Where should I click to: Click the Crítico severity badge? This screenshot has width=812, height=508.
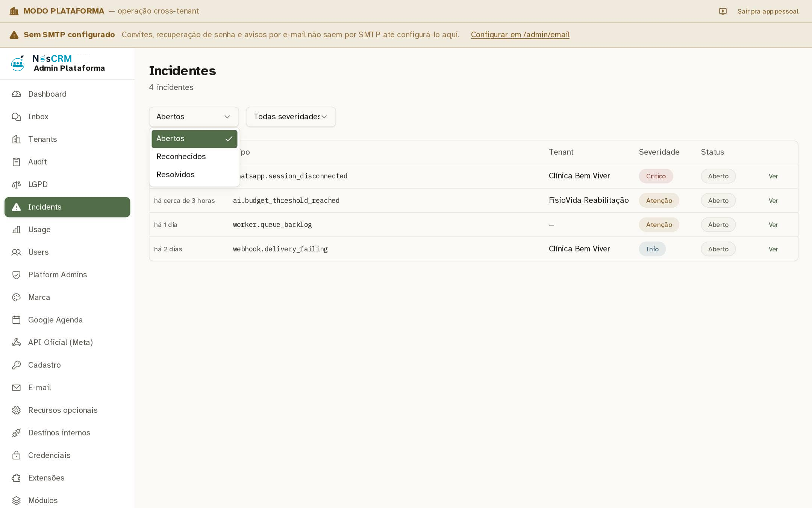tap(656, 176)
